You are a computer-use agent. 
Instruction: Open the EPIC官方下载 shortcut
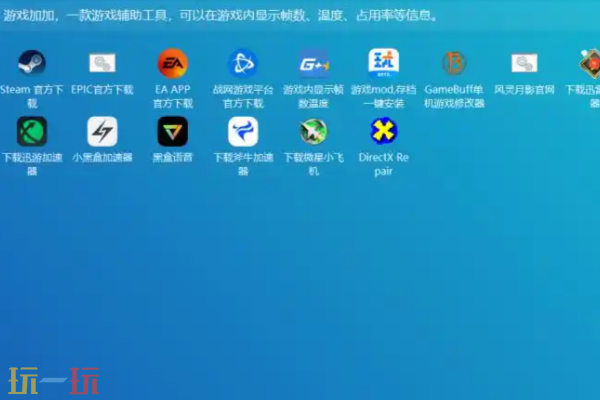tap(102, 63)
